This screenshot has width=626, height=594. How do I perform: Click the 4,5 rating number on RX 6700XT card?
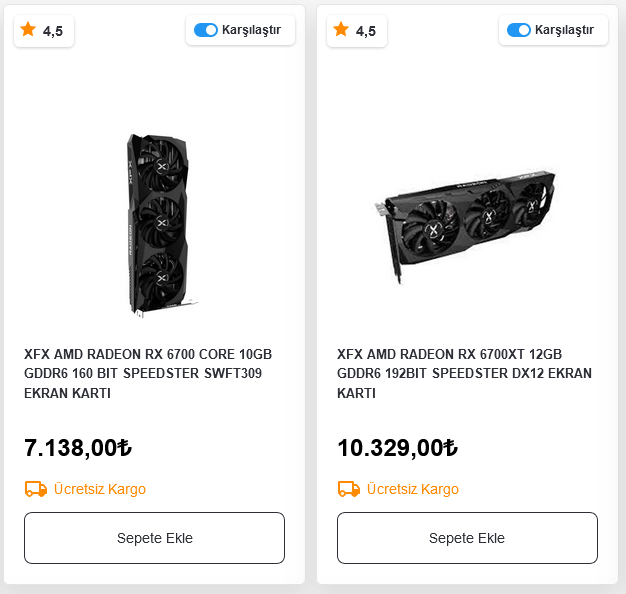(366, 31)
